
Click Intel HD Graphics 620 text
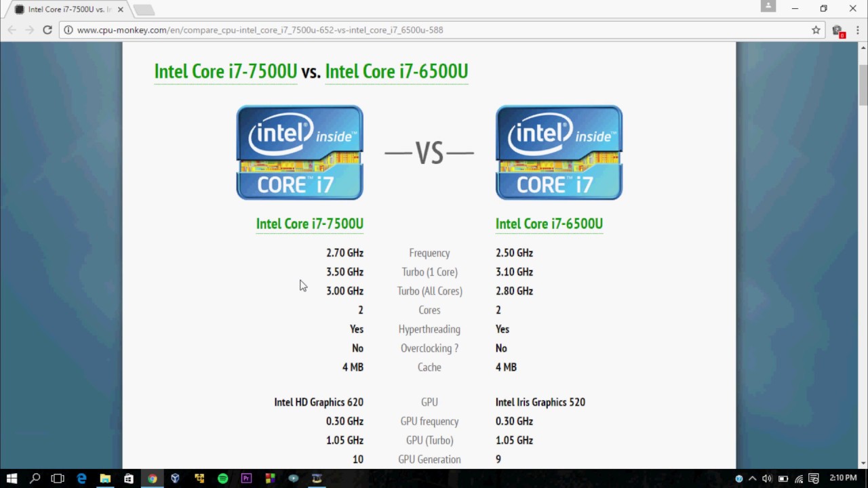tap(319, 402)
